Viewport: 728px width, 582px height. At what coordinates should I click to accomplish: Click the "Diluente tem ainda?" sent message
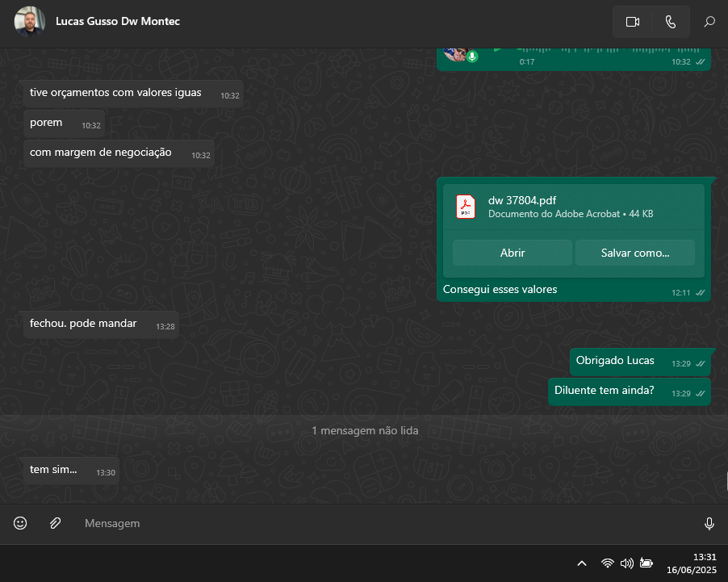pos(604,391)
